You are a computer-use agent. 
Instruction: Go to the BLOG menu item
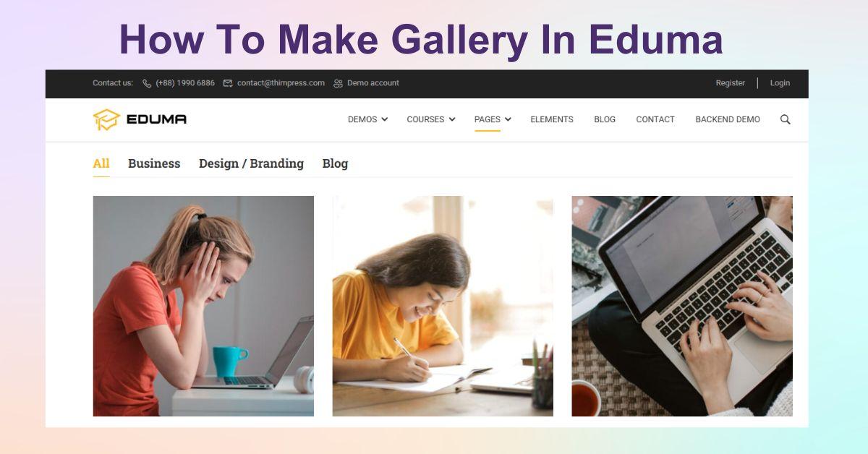tap(605, 119)
